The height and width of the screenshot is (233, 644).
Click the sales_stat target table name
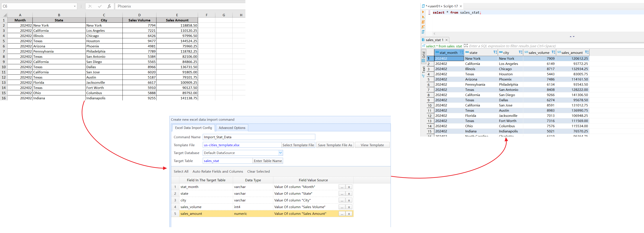pos(211,161)
